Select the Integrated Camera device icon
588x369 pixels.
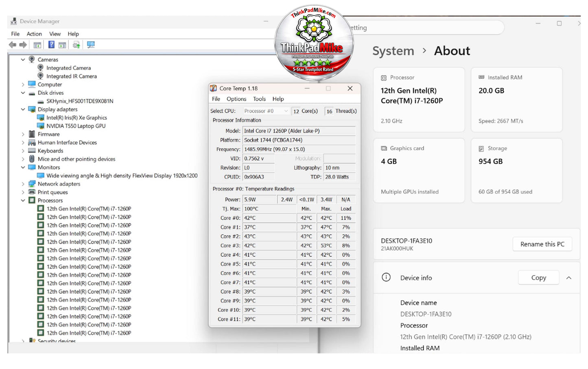[x=40, y=68]
